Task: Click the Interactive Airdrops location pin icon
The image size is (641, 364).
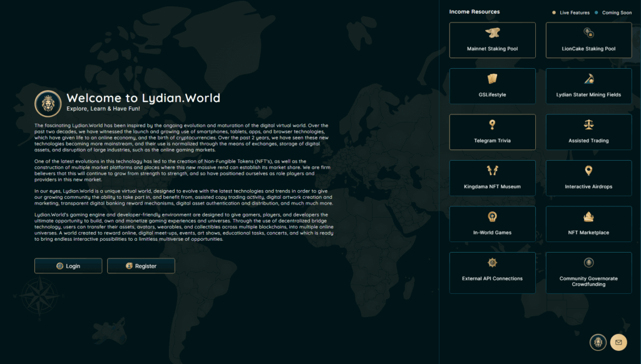Action: [588, 170]
